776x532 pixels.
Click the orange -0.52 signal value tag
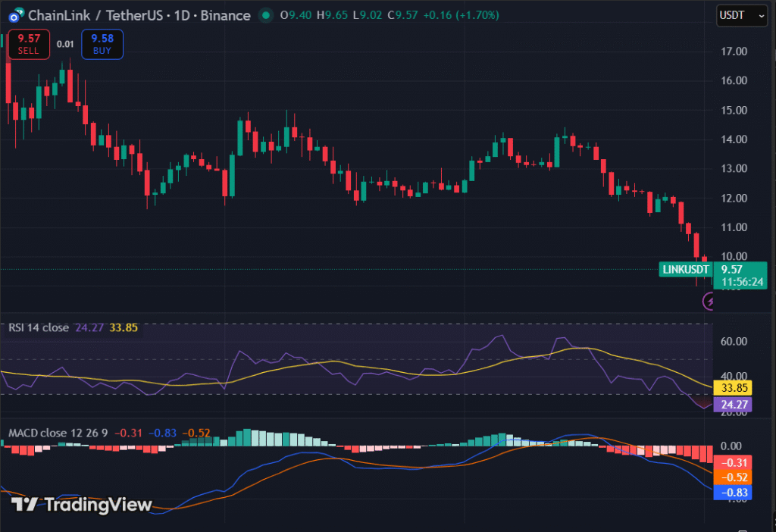(x=735, y=477)
